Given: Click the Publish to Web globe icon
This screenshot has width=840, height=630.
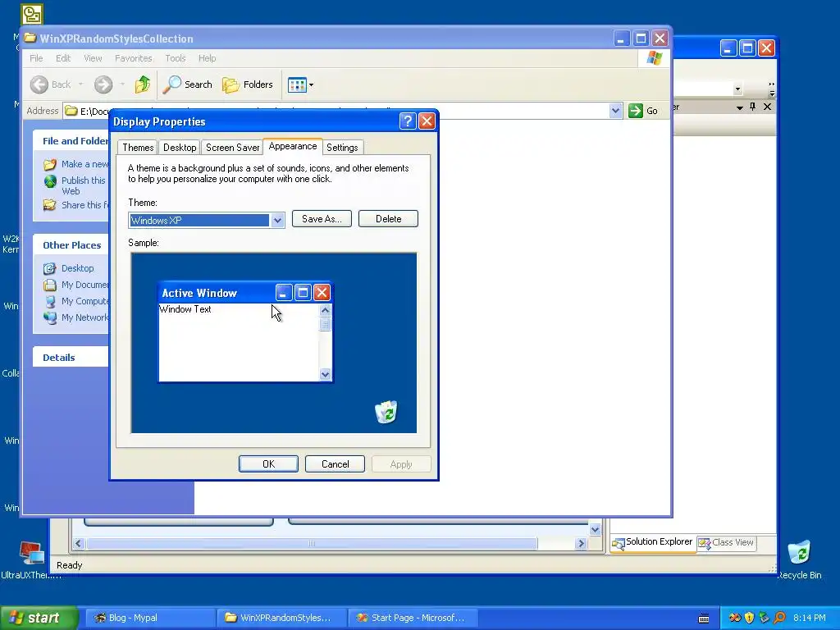Looking at the screenshot, I should click(50, 181).
